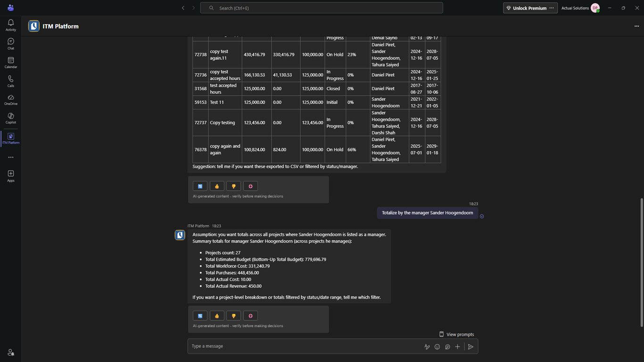Click the pink help icon under the totals reply
Image resolution: width=644 pixels, height=362 pixels.
click(x=250, y=316)
